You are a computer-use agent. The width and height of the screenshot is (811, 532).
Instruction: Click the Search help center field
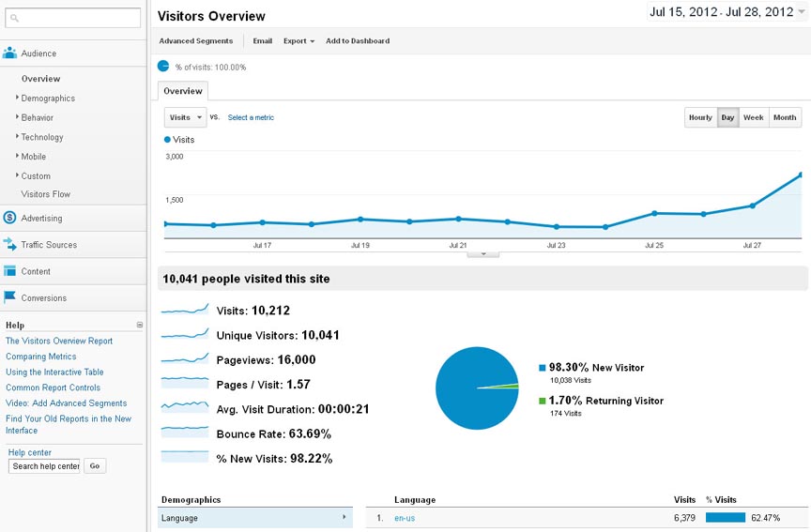point(44,465)
